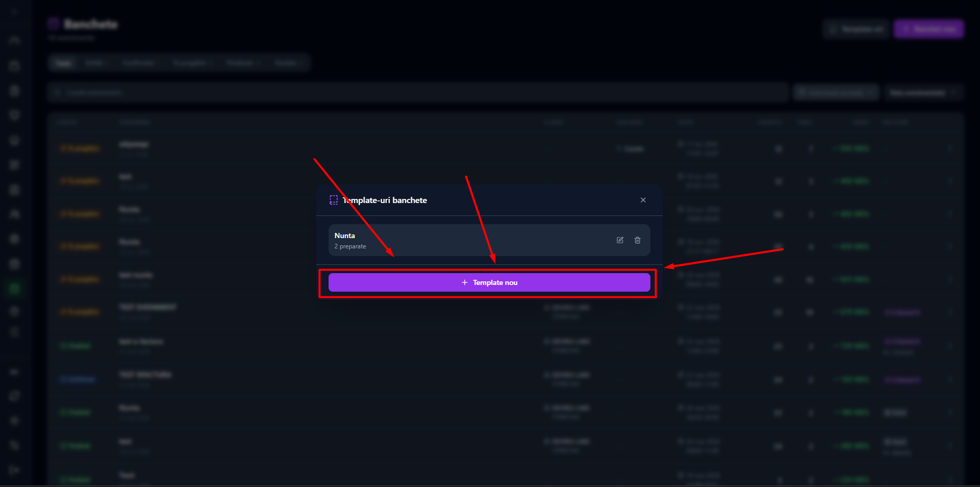The height and width of the screenshot is (487, 980).
Task: Click the plus icon beside Template nou
Action: [465, 282]
